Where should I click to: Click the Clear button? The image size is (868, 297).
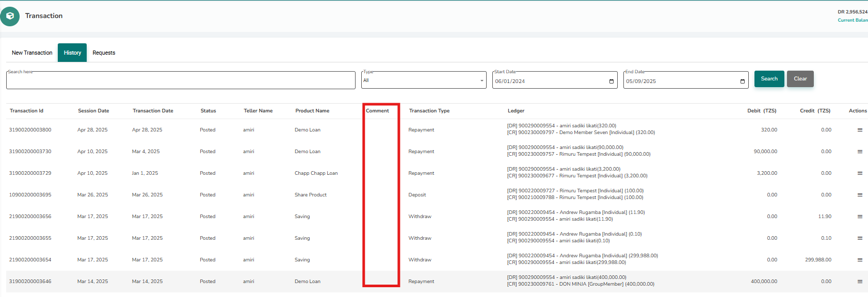tap(800, 79)
